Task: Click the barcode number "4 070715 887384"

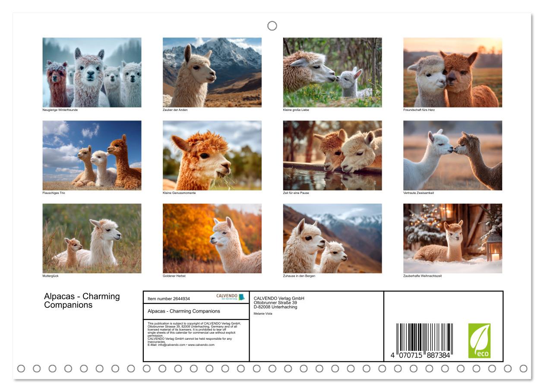Action: click(421, 355)
